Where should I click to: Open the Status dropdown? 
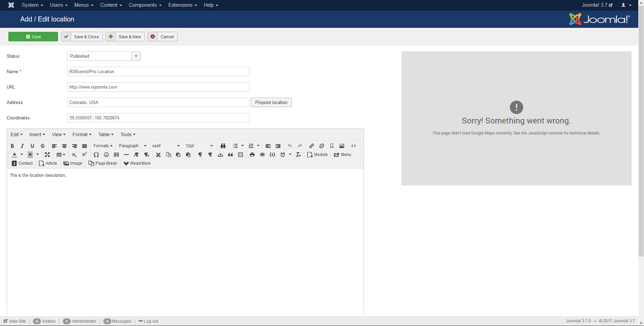pyautogui.click(x=104, y=56)
